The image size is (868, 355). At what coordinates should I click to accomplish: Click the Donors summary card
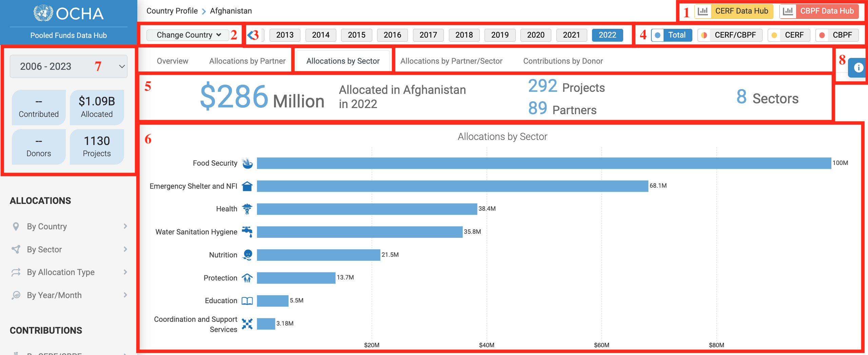coord(39,147)
